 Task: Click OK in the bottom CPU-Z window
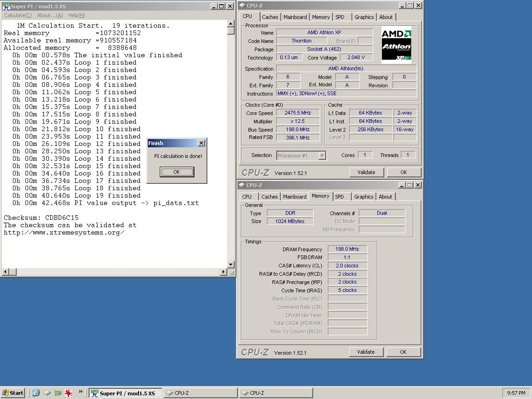pyautogui.click(x=404, y=352)
